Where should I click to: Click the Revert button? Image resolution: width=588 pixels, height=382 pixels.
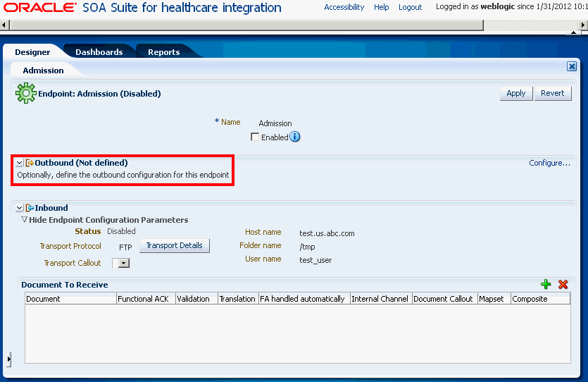click(552, 94)
